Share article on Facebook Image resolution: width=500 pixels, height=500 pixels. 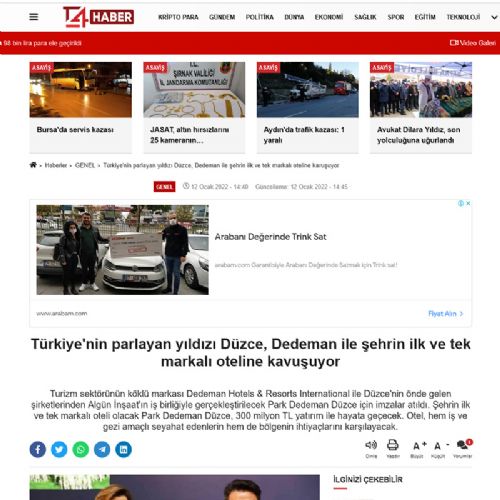pyautogui.click(x=38, y=449)
